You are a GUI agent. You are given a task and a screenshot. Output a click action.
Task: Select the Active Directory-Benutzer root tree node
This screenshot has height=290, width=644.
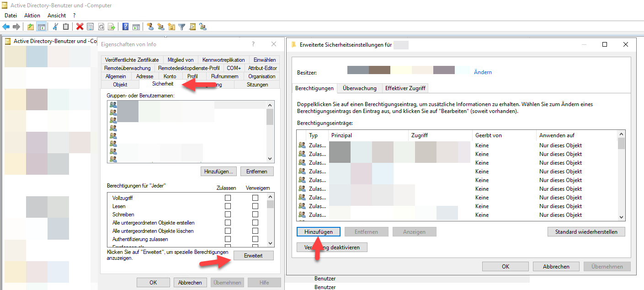(x=51, y=41)
